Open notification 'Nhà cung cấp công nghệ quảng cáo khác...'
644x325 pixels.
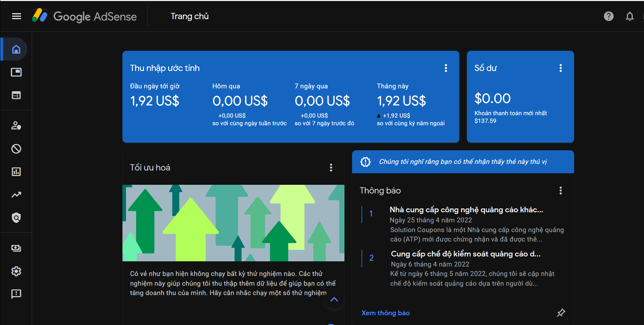(x=466, y=210)
